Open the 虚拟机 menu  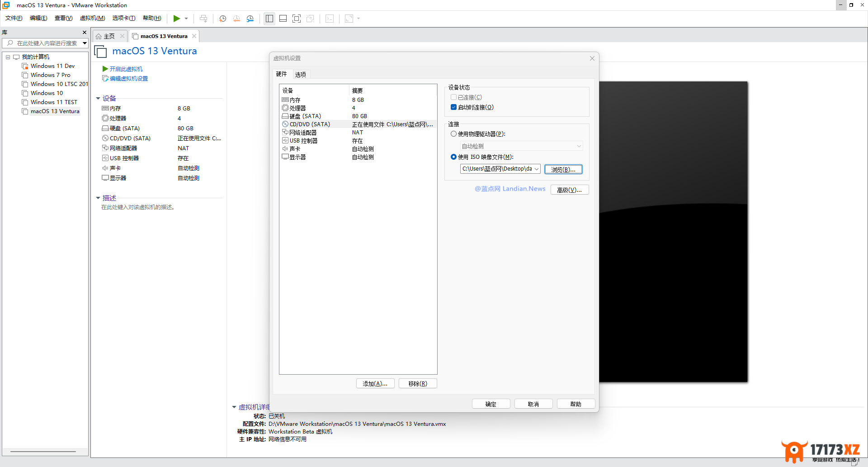92,18
